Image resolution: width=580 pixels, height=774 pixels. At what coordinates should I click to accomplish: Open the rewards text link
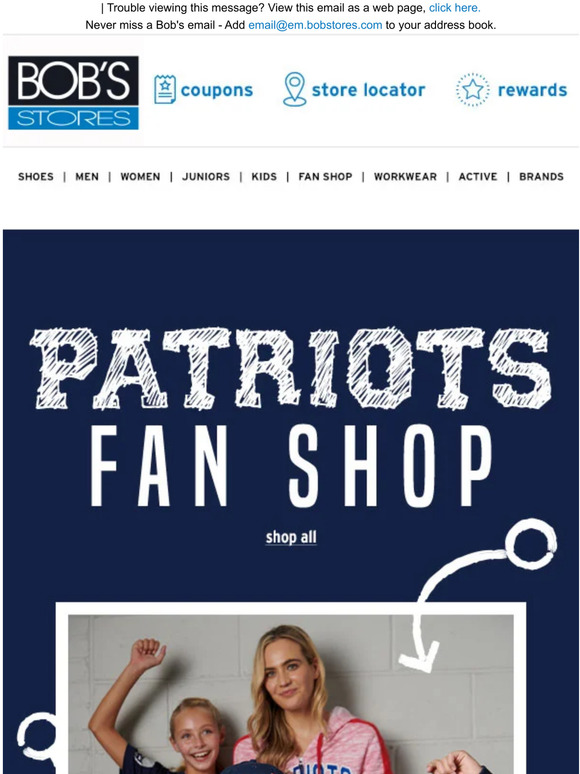(532, 90)
